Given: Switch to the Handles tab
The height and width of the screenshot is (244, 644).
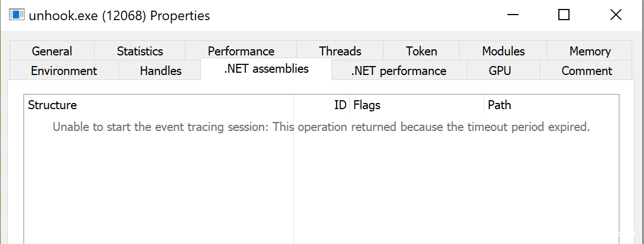Looking at the screenshot, I should click(x=160, y=71).
